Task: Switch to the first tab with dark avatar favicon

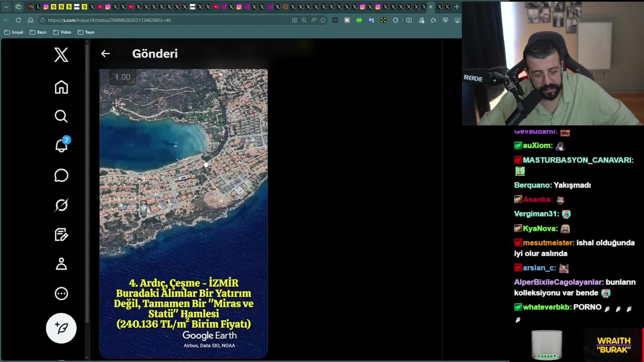Action: (x=31, y=7)
